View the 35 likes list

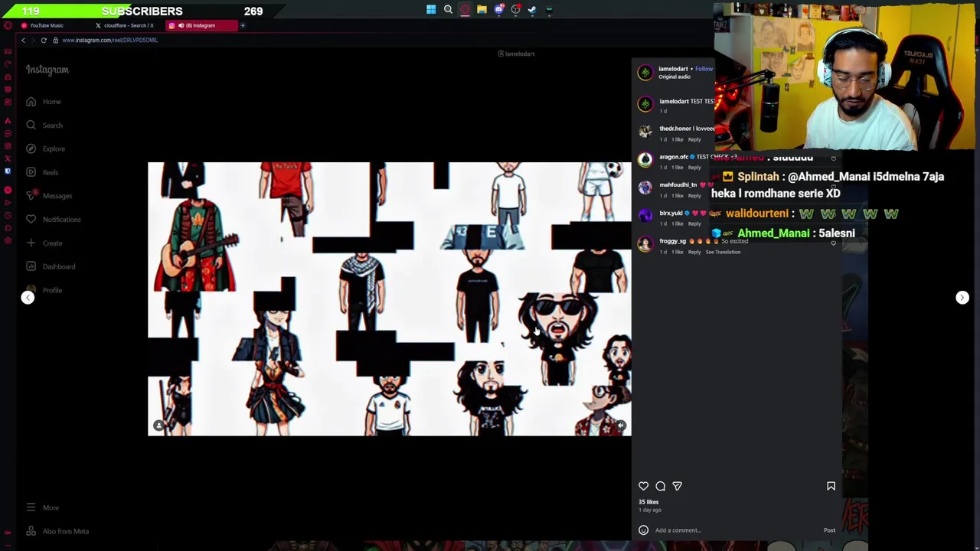tap(648, 502)
